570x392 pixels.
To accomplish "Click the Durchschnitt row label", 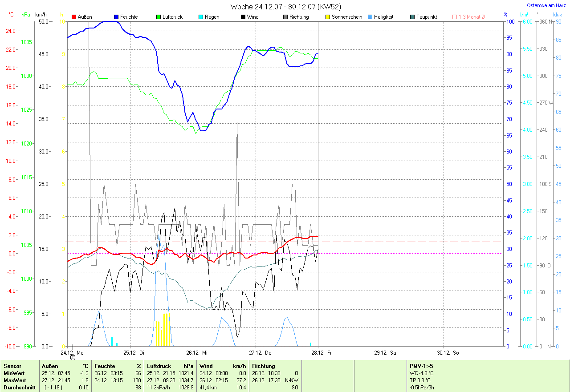I will [18, 388].
